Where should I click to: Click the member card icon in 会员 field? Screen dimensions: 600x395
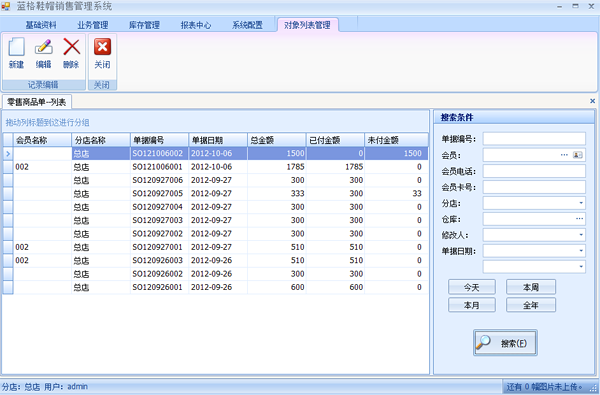pos(577,155)
